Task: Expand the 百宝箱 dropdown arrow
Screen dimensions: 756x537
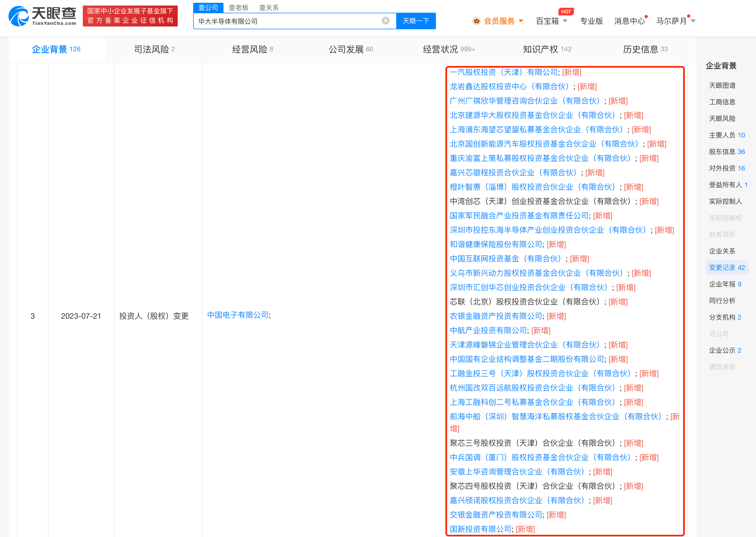Action: click(x=565, y=21)
